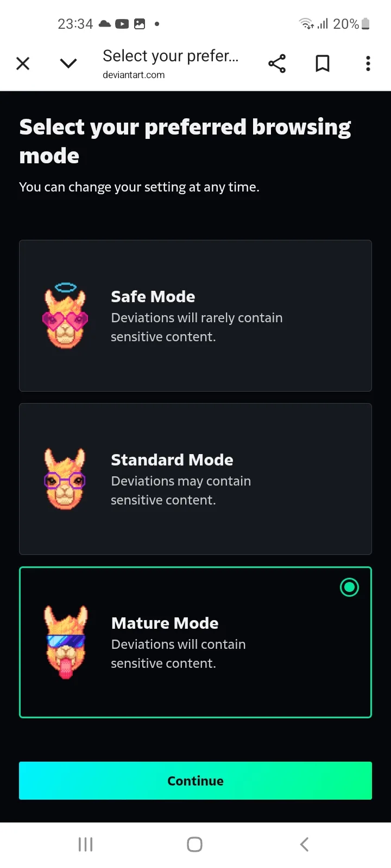This screenshot has width=391, height=868.
Task: Select the Mature Mode radio button
Action: [349, 587]
